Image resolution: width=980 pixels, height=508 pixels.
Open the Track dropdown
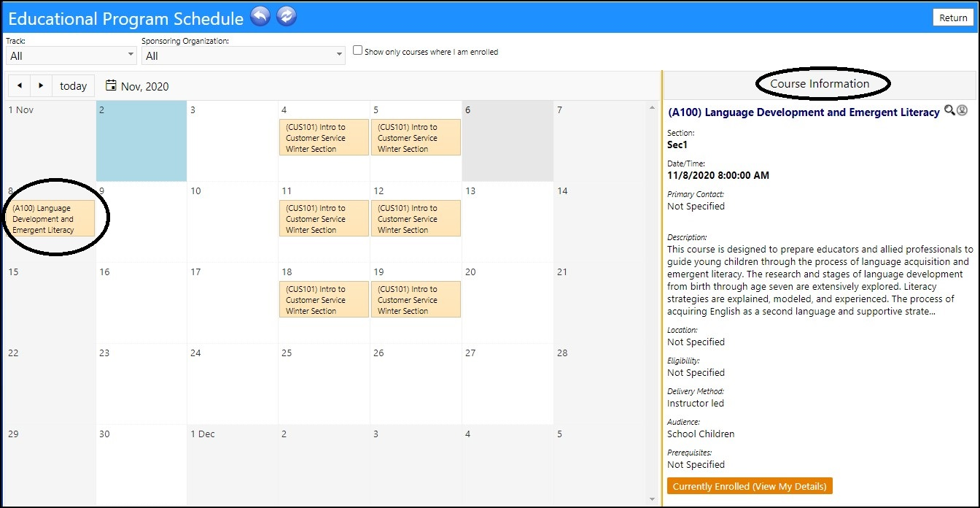click(x=71, y=55)
